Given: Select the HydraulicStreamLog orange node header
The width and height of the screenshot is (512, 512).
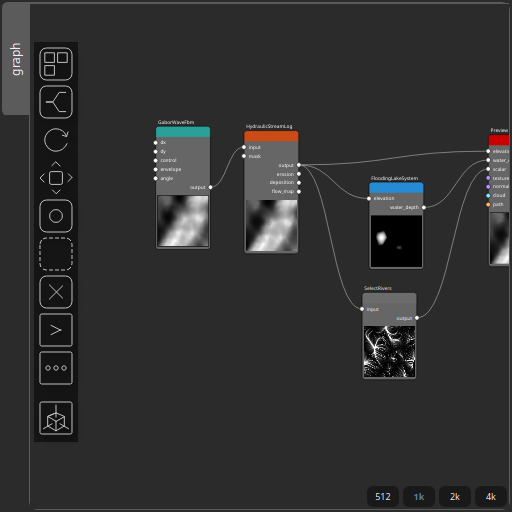Looking at the screenshot, I should (x=271, y=136).
